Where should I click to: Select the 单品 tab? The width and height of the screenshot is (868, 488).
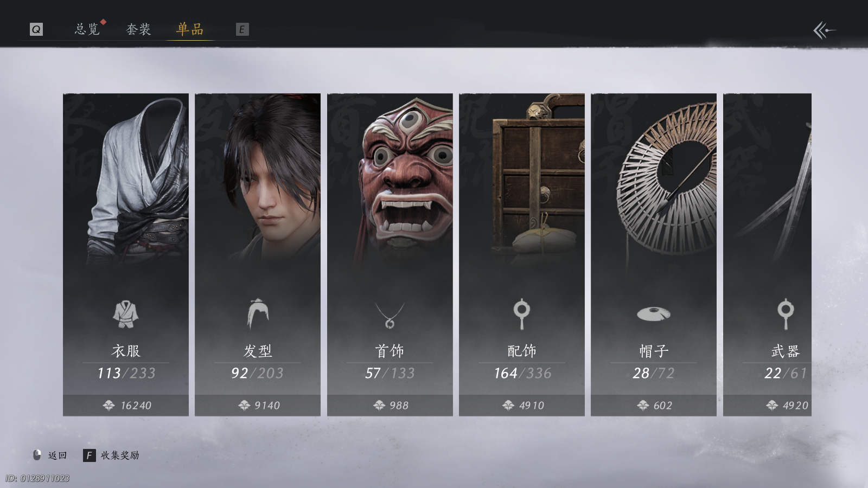190,29
